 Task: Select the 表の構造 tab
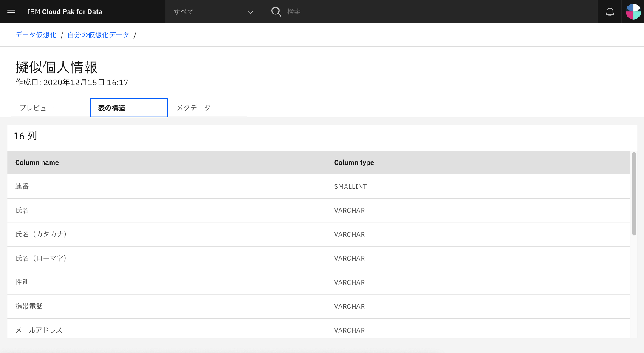tap(129, 108)
